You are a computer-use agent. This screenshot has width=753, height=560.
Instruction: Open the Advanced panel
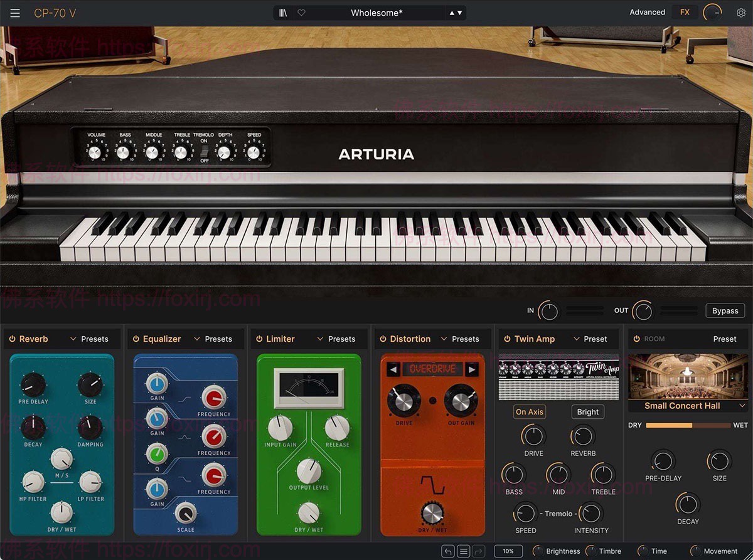click(x=647, y=11)
